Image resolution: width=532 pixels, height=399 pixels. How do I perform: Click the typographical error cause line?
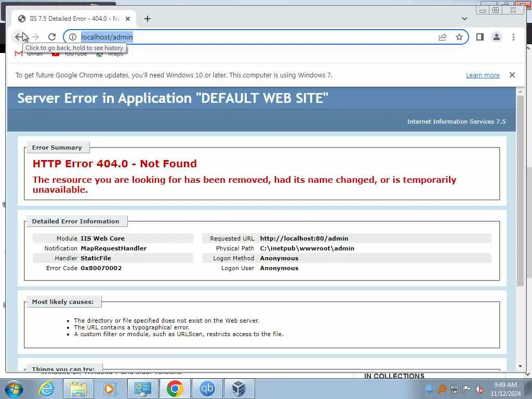click(x=131, y=327)
